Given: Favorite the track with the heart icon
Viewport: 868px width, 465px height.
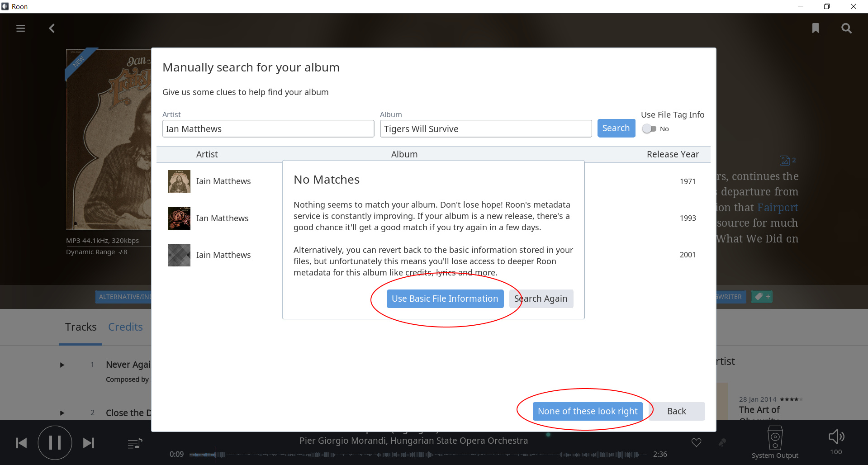Looking at the screenshot, I should pyautogui.click(x=696, y=442).
